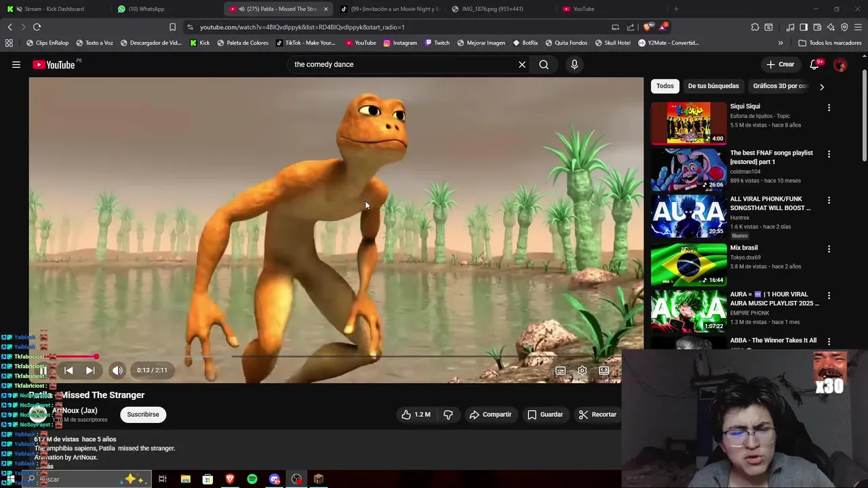Skip to the previous video

tap(68, 370)
